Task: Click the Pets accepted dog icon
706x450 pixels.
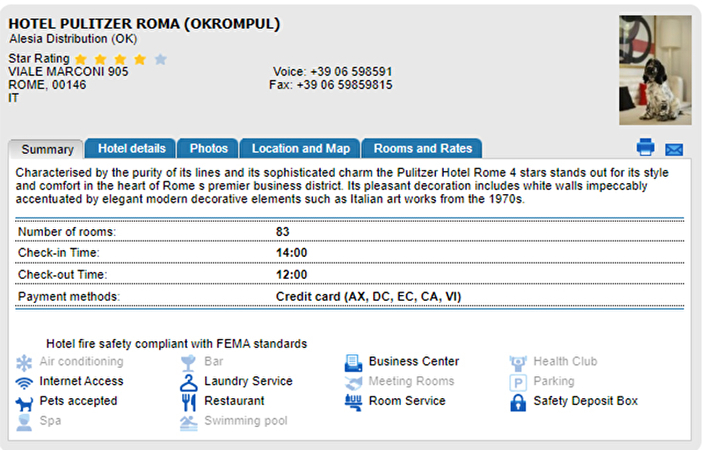Action: [x=24, y=403]
